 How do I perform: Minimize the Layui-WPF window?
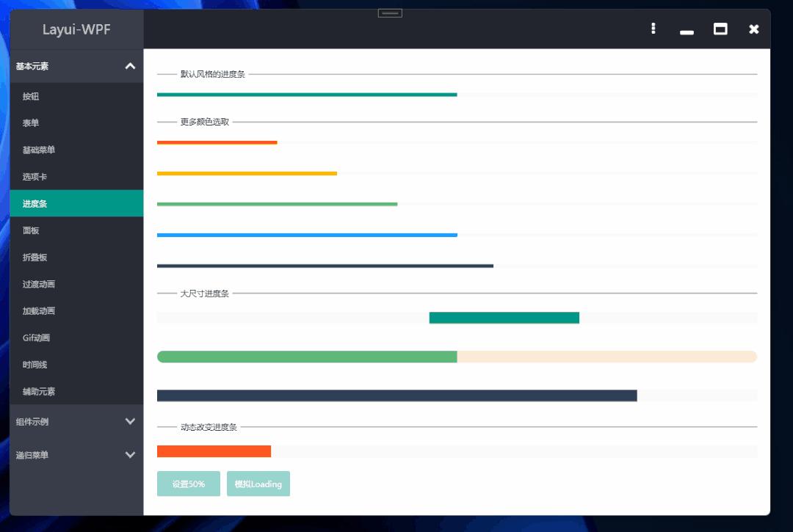coord(687,32)
